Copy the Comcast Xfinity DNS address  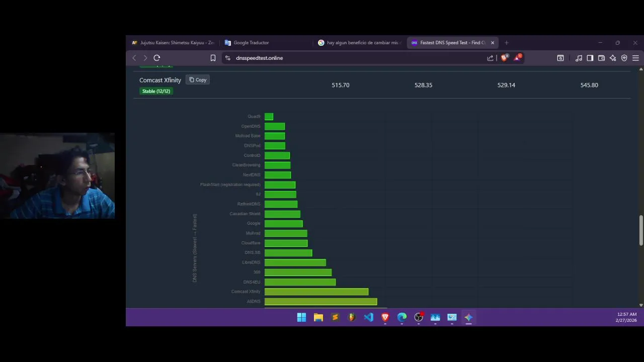[x=198, y=80]
